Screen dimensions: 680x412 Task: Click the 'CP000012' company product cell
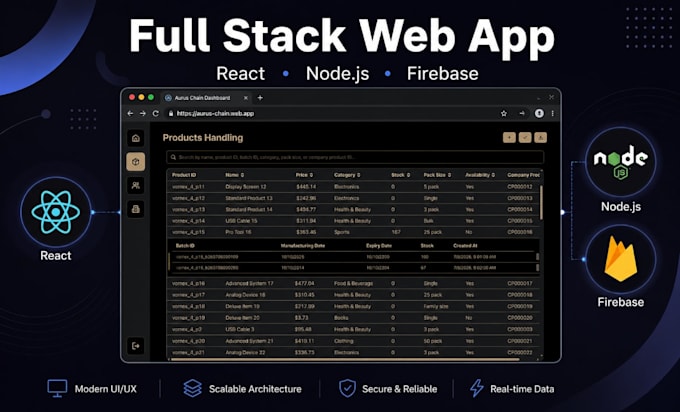(x=520, y=186)
